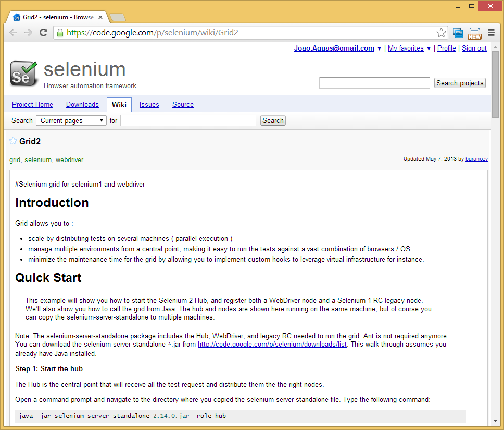This screenshot has width=504, height=430.
Task: Click the Grid2 tab favicon
Action: pyautogui.click(x=16, y=17)
